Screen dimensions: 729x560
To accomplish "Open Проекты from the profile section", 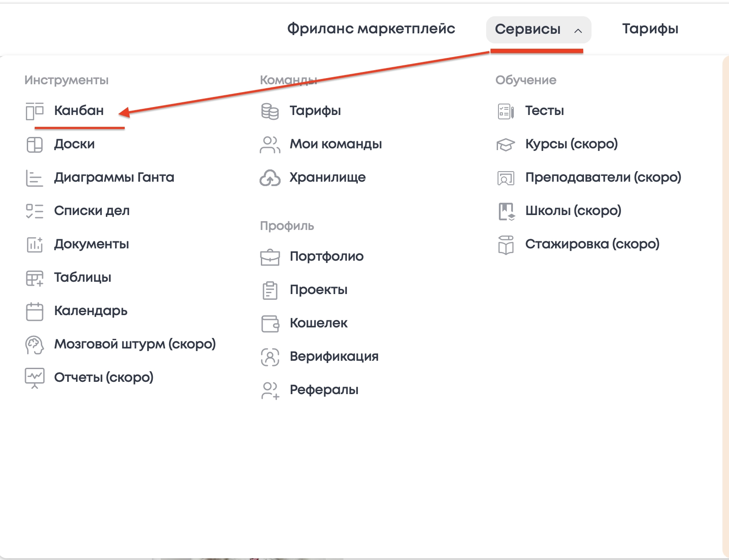I will pyautogui.click(x=318, y=290).
